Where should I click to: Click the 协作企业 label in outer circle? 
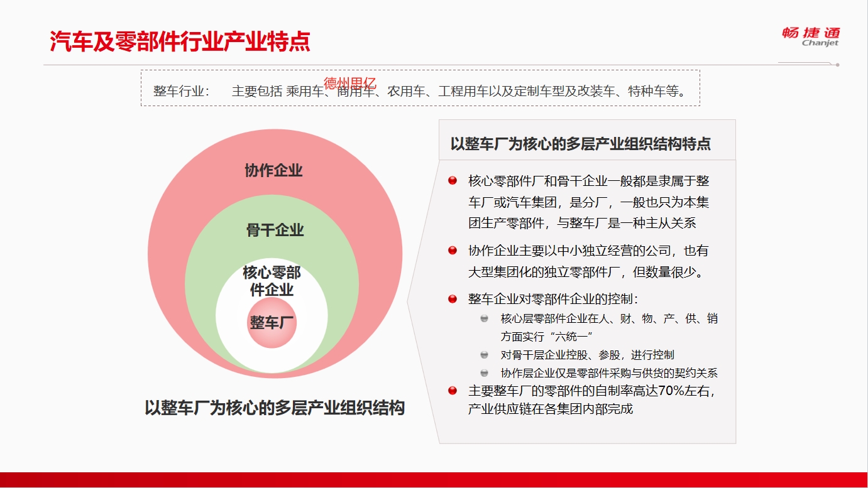coord(273,170)
